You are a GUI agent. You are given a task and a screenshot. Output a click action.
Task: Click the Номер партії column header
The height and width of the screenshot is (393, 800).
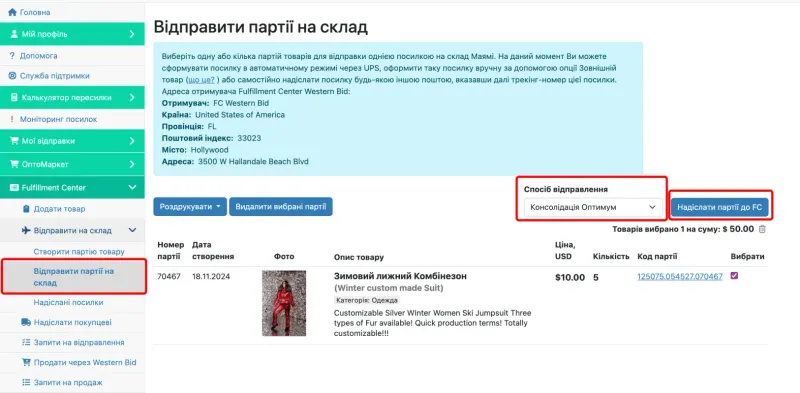169,250
